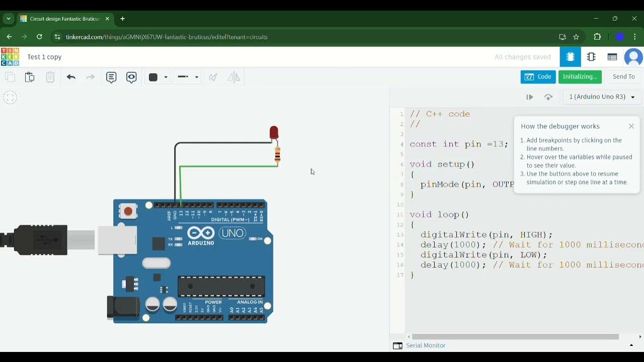The height and width of the screenshot is (362, 644).
Task: Click the Circuit design browser tab
Action: (x=64, y=19)
